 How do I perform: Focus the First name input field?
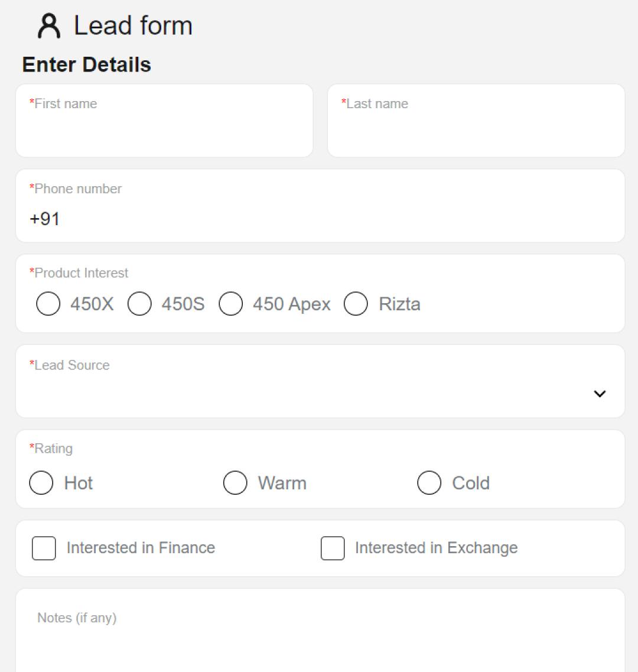[164, 121]
